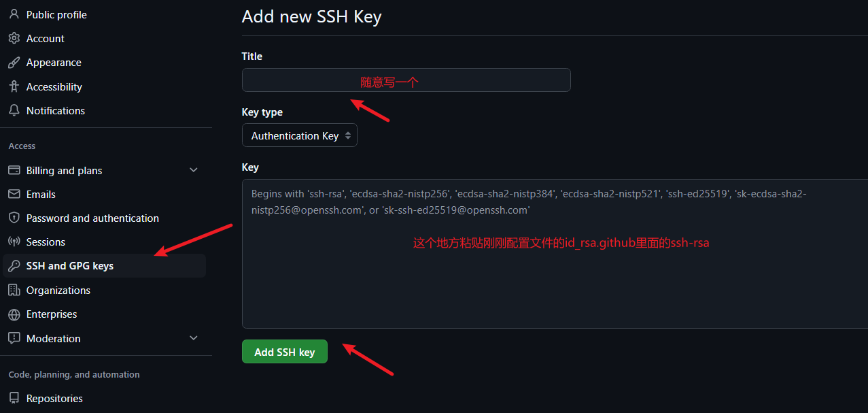Click the Notifications bell icon
Image resolution: width=868 pixels, height=413 pixels.
pyautogui.click(x=14, y=110)
